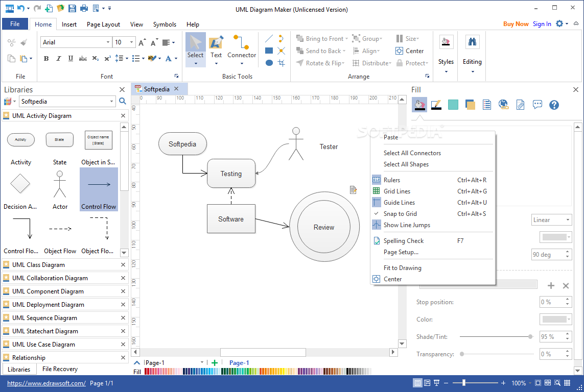Switch to the Symbols ribbon tab
Screen dimensions: 584x392
(165, 24)
